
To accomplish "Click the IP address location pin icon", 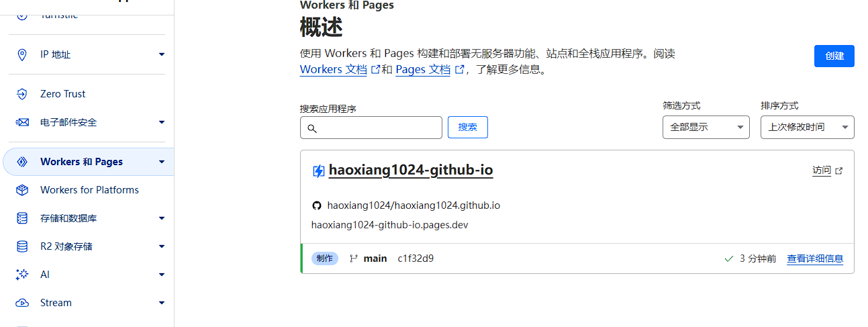I will tap(21, 54).
